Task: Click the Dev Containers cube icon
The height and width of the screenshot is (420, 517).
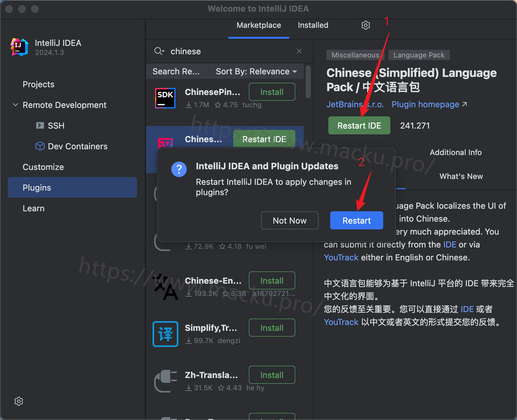Action: point(40,146)
